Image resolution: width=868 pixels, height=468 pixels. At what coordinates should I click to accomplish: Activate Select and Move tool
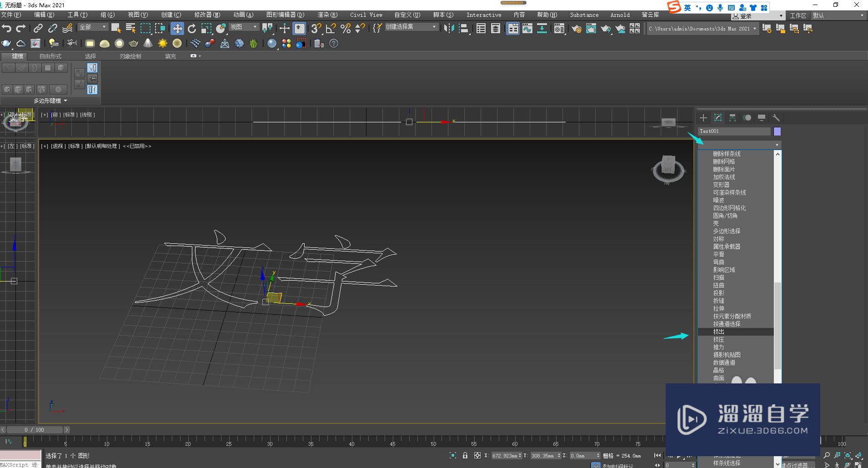click(177, 28)
